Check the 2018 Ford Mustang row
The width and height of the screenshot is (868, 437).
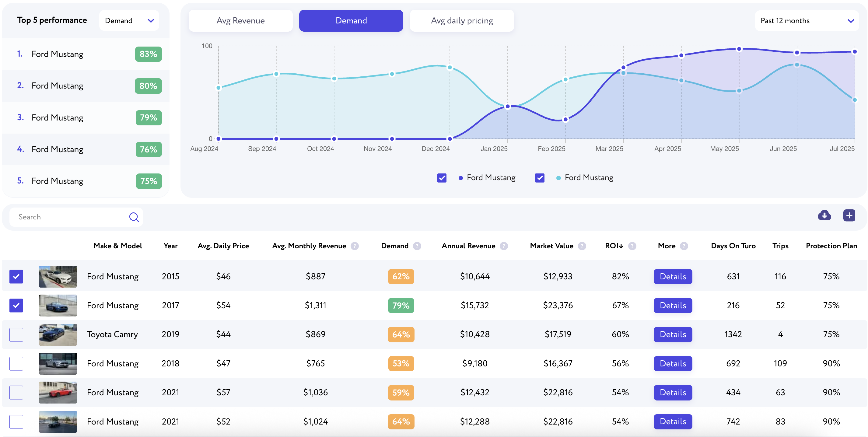[x=16, y=364]
